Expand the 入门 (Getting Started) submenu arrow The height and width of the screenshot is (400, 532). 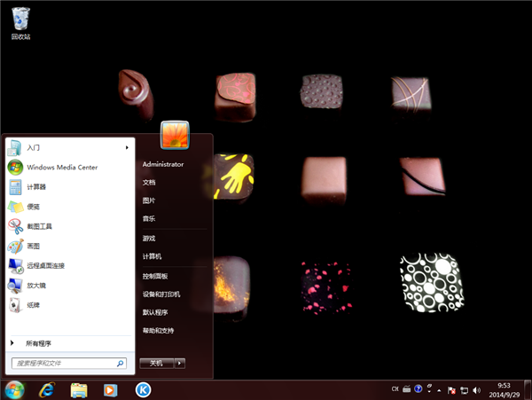pos(127,147)
